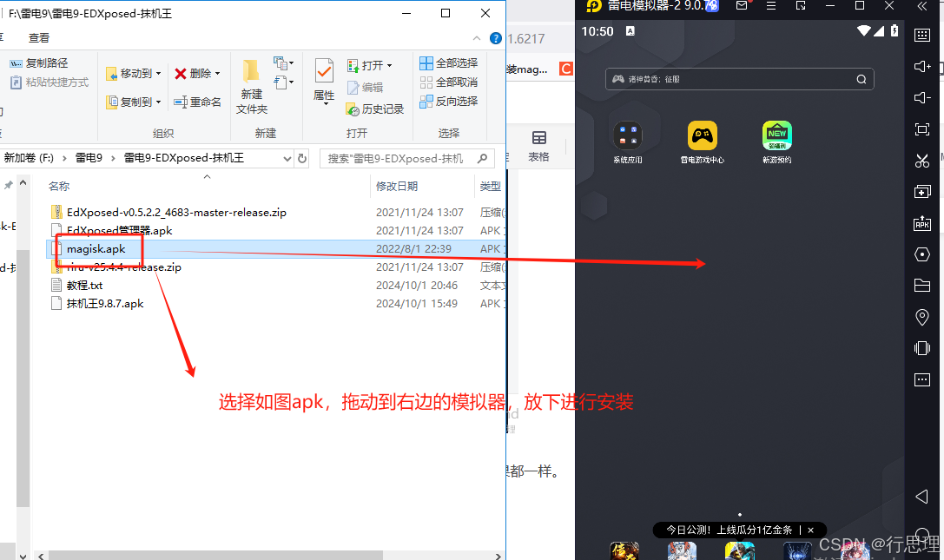This screenshot has height=560, width=944.
Task: Click search magnifier in emulator search bar
Action: pyautogui.click(x=861, y=79)
